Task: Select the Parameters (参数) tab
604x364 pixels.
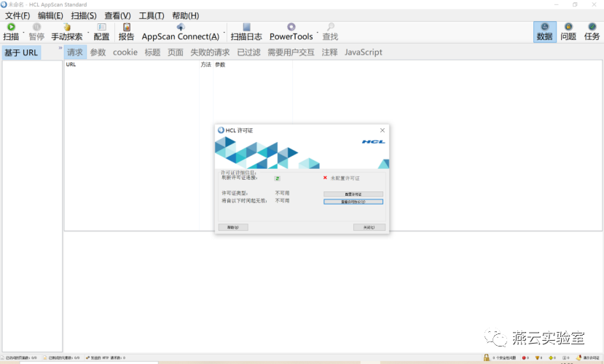Action: [x=98, y=52]
